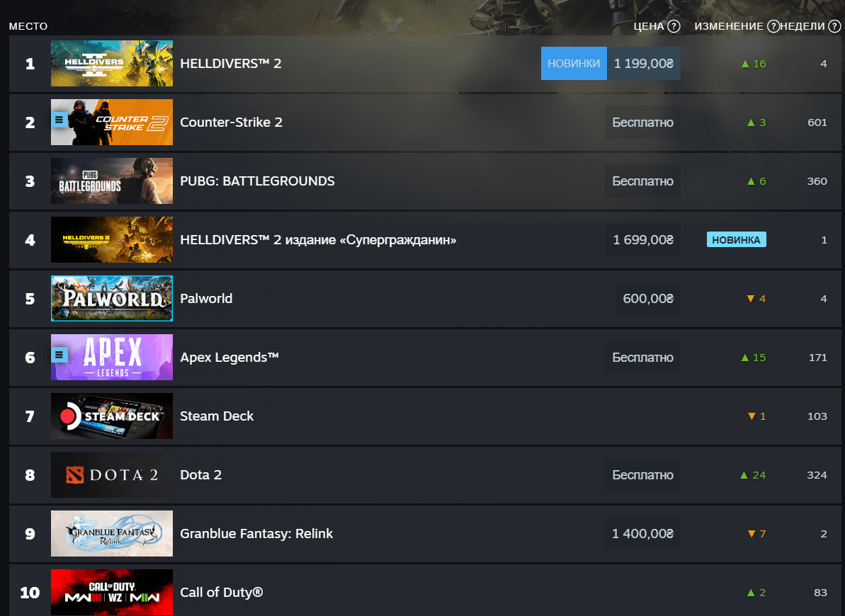845x616 pixels.
Task: Click the 1 400,00₴ price of Granblue Fantasy
Action: tap(642, 534)
